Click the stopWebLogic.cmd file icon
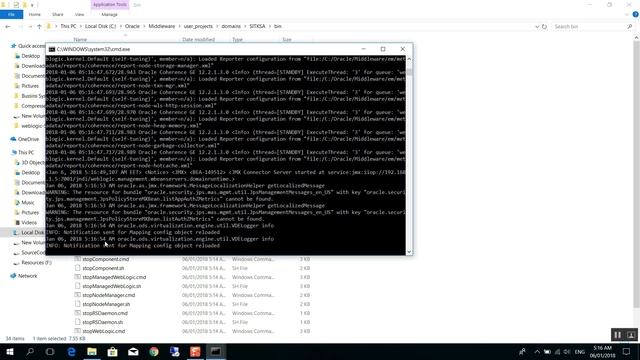The image size is (640, 360). coord(77,331)
